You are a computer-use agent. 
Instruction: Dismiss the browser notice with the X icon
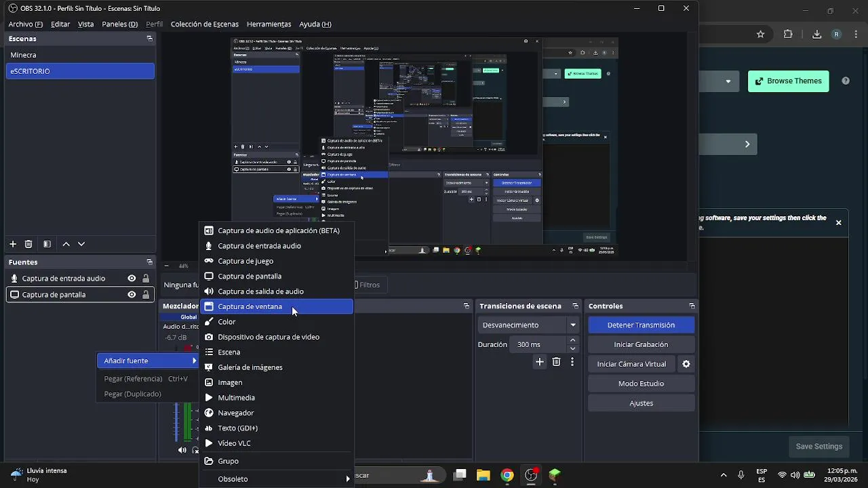[838, 222]
